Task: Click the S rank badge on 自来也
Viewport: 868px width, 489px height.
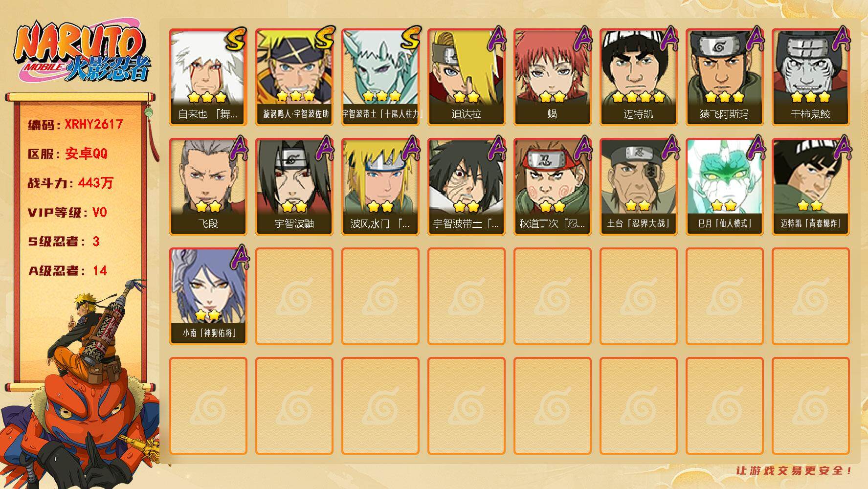Action: tap(237, 39)
